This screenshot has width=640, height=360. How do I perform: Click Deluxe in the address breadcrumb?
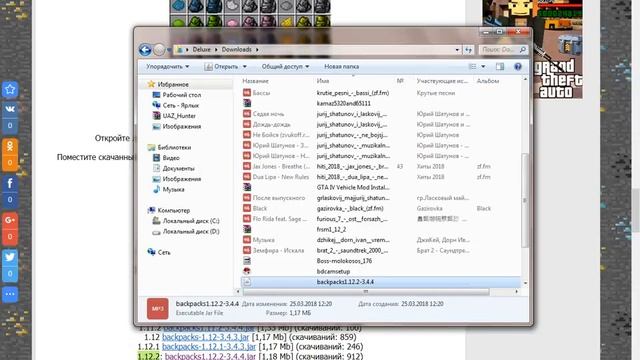(202, 49)
